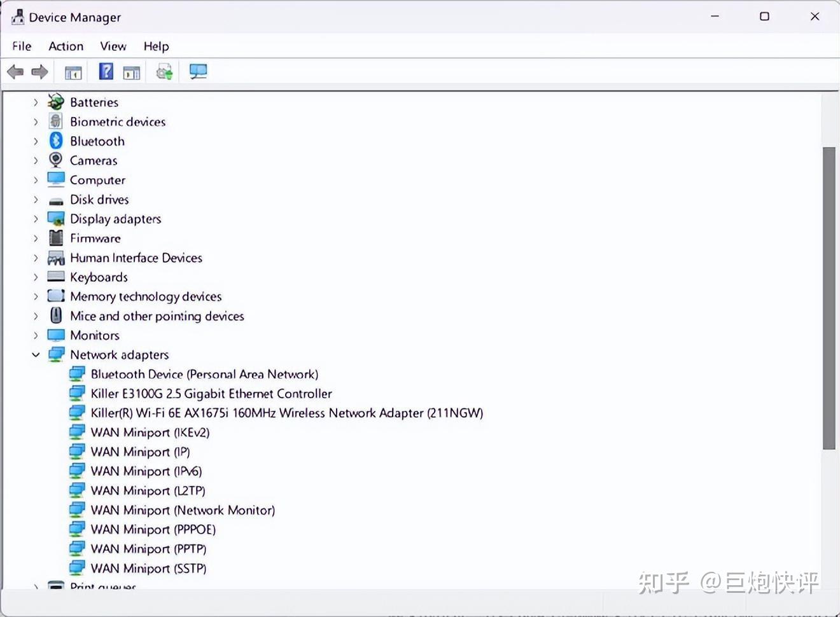Click the Device Manager title bar icon
This screenshot has height=617, width=840.
18,17
